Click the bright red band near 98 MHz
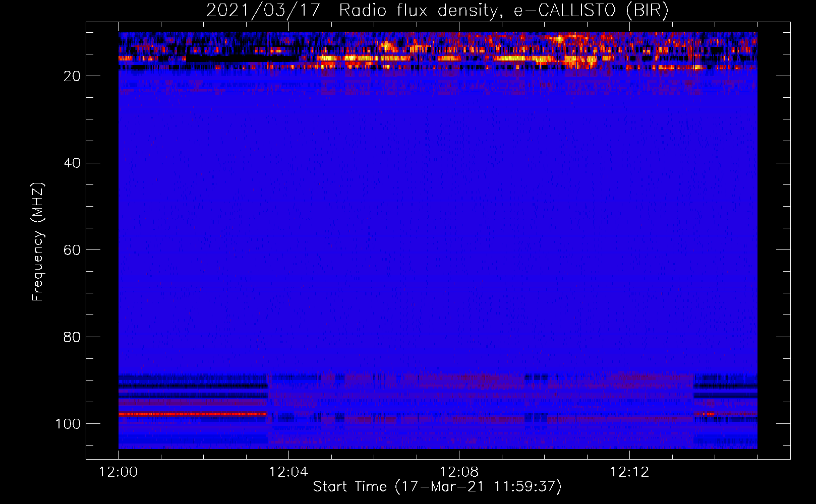This screenshot has width=816, height=504. click(x=193, y=414)
